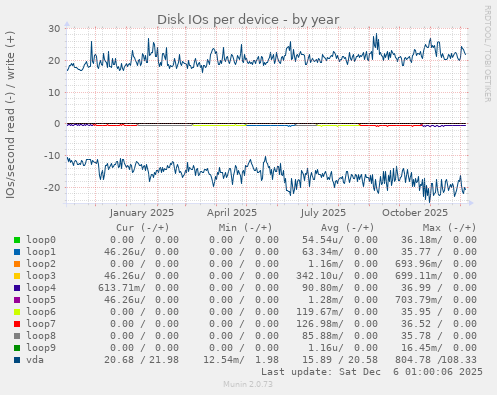Click the y-axis label -20
This screenshot has height=395, width=497.
tap(53, 188)
